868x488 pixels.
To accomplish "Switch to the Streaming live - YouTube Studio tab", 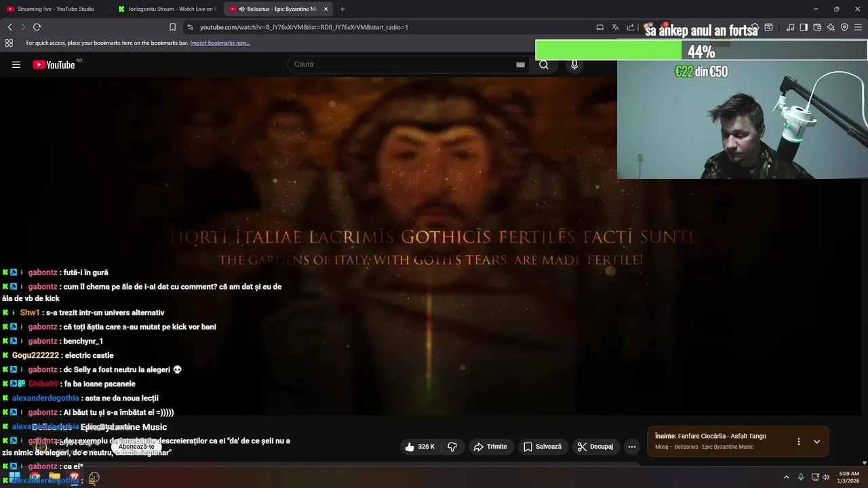I will tap(56, 9).
